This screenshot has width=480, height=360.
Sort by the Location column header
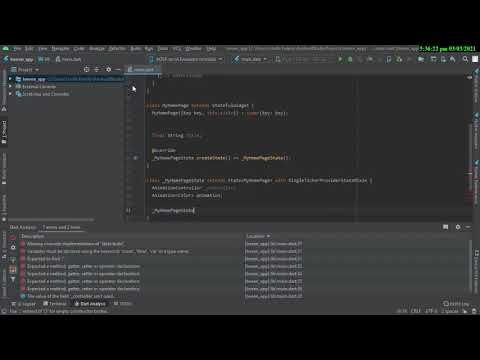coord(258,236)
